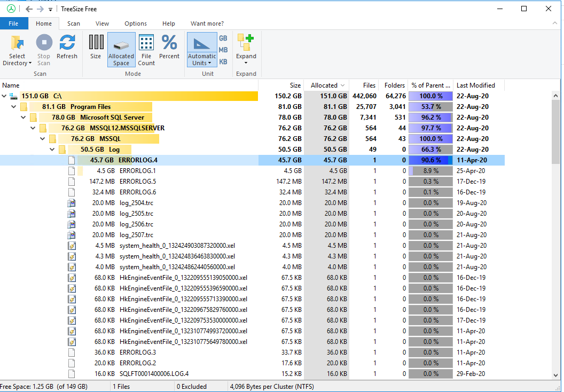Collapse the MSSQL folder
This screenshot has width=564, height=392.
coord(42,139)
